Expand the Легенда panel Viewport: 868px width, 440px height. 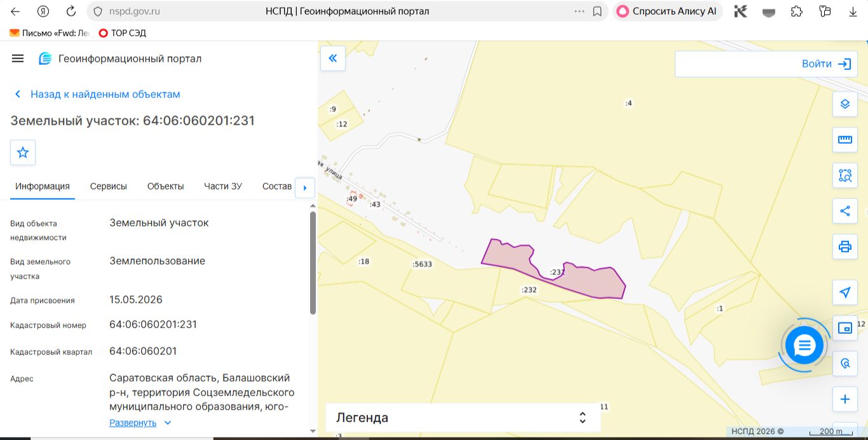click(x=463, y=418)
